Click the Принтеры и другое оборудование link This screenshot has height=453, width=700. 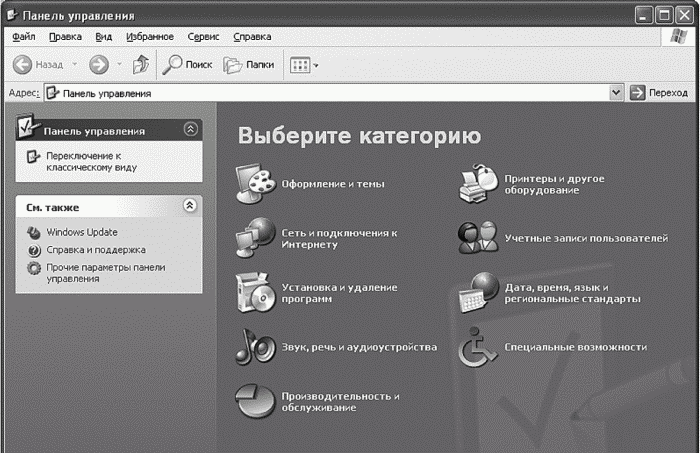pos(554,184)
